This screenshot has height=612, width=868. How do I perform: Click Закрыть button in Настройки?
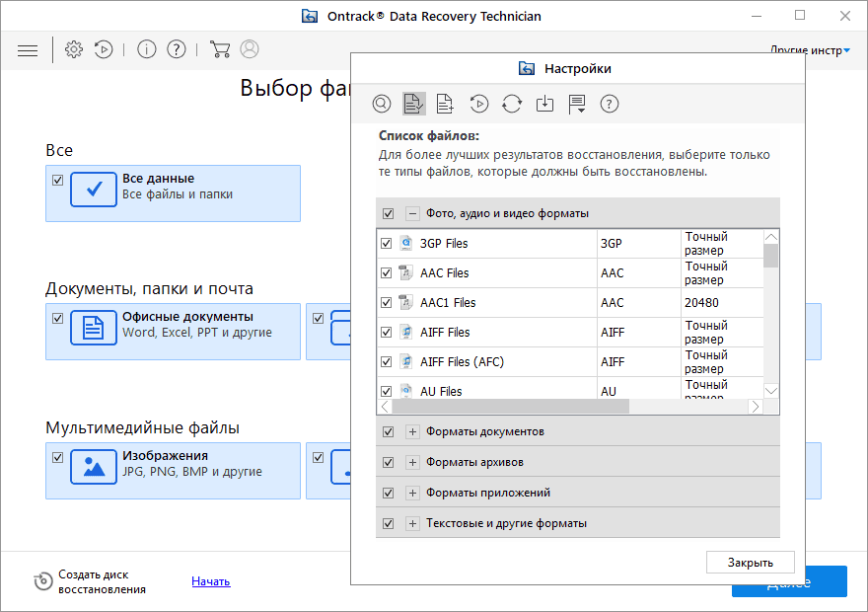[x=751, y=563]
